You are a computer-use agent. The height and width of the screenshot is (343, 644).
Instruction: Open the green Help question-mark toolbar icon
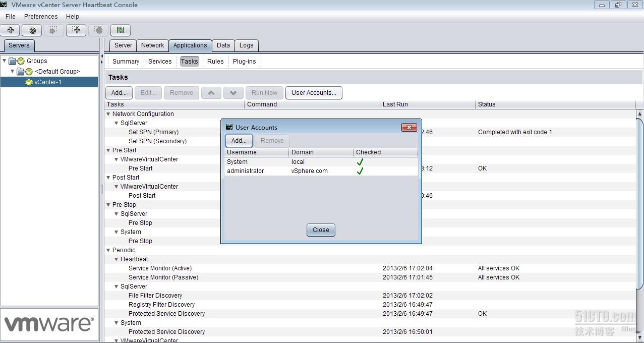[x=121, y=30]
